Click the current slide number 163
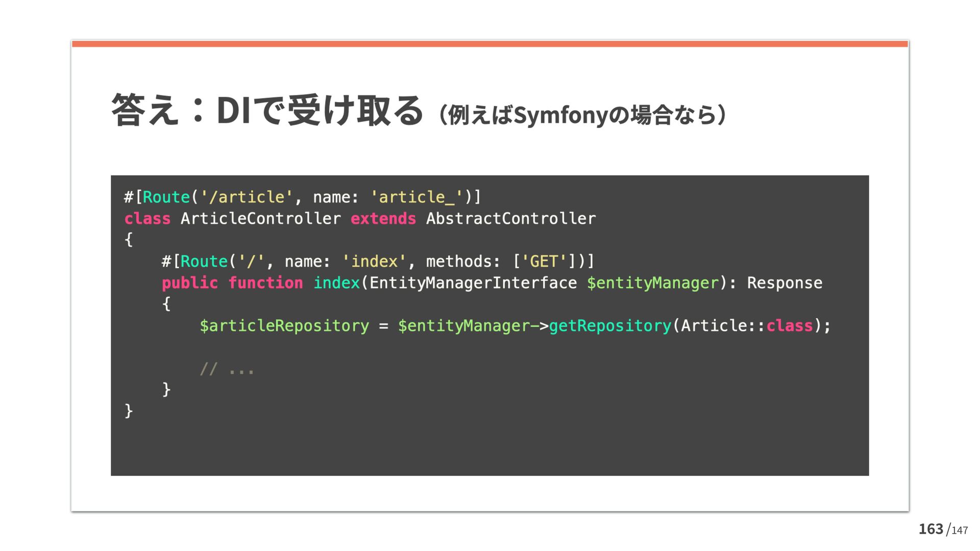Screen dimensions: 980x551 coord(930,529)
